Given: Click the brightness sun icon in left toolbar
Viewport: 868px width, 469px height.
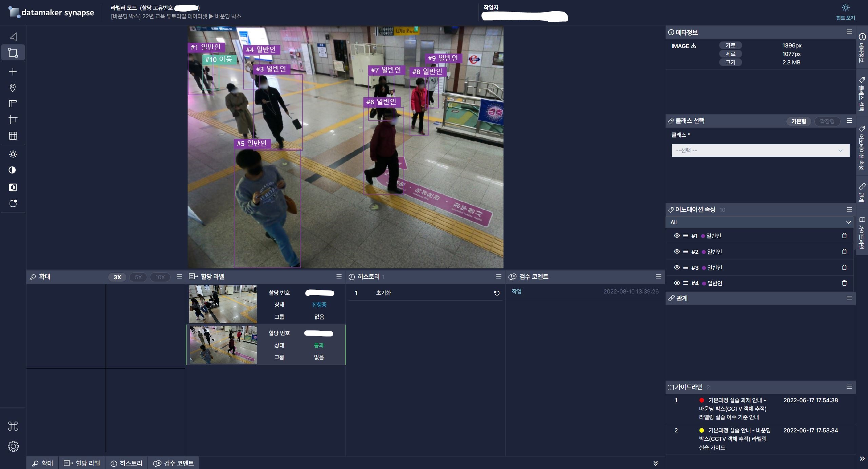Looking at the screenshot, I should (x=13, y=155).
